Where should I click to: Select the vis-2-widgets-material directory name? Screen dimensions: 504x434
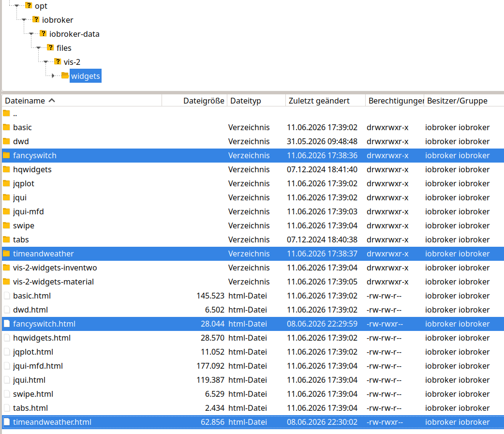click(53, 282)
